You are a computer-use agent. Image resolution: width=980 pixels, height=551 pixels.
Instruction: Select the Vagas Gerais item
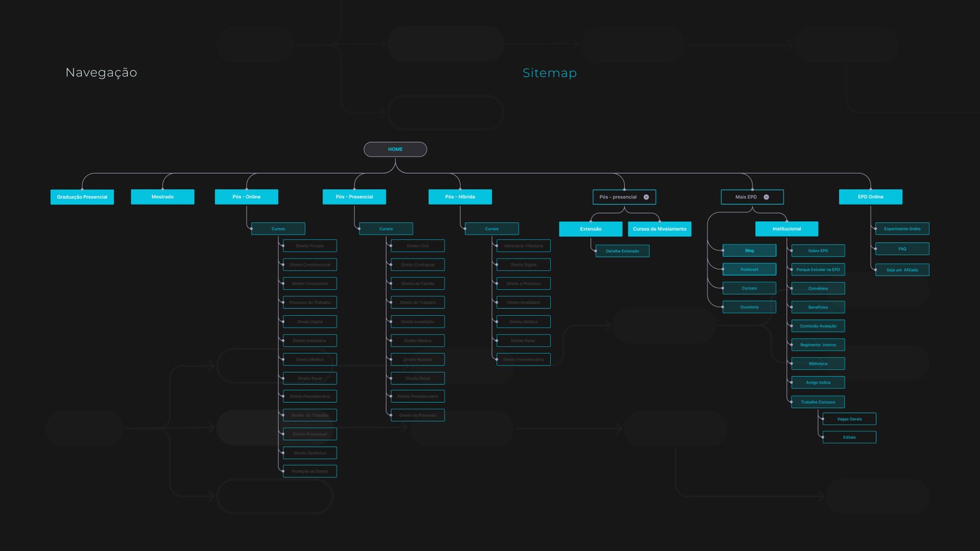(x=850, y=419)
